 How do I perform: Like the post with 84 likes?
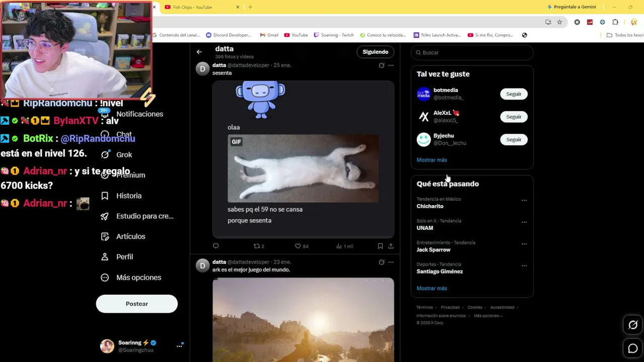(301, 246)
